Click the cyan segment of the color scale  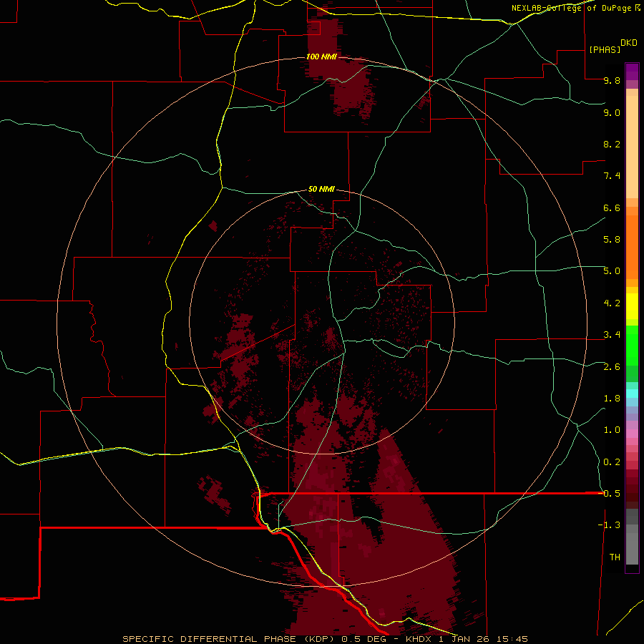pos(632,394)
